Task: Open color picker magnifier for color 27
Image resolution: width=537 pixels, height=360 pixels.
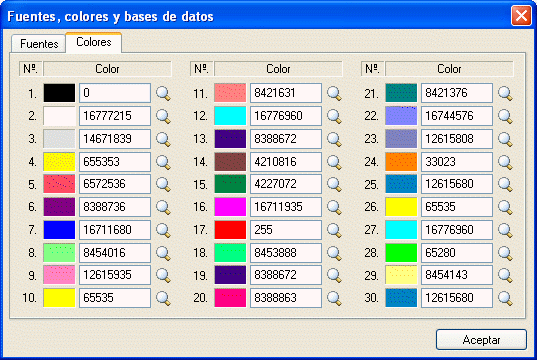Action: [505, 230]
